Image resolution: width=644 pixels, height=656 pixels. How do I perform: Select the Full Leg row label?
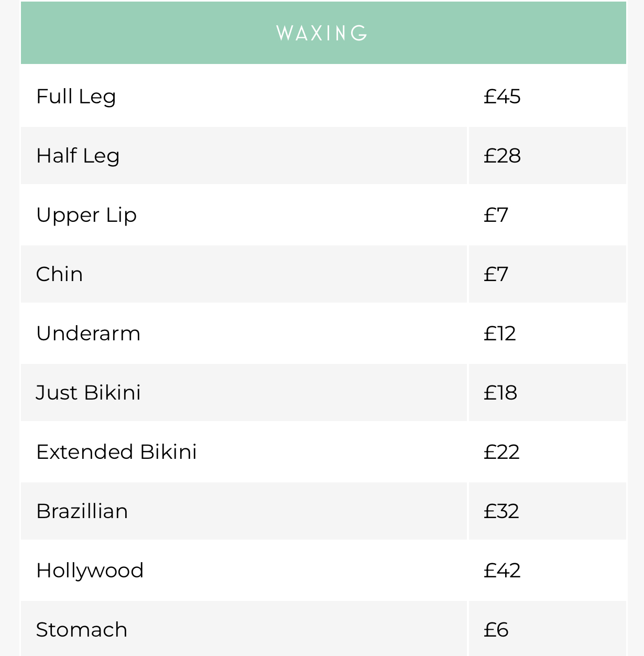tap(76, 97)
